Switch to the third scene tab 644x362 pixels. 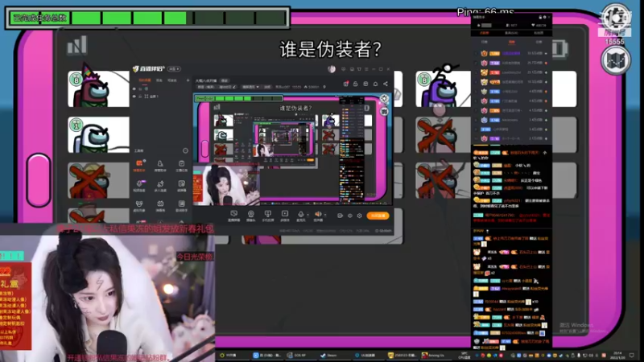click(x=172, y=80)
